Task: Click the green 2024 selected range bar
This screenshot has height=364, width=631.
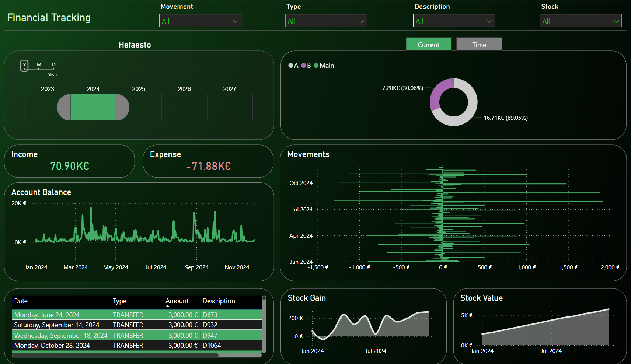Action: 93,107
